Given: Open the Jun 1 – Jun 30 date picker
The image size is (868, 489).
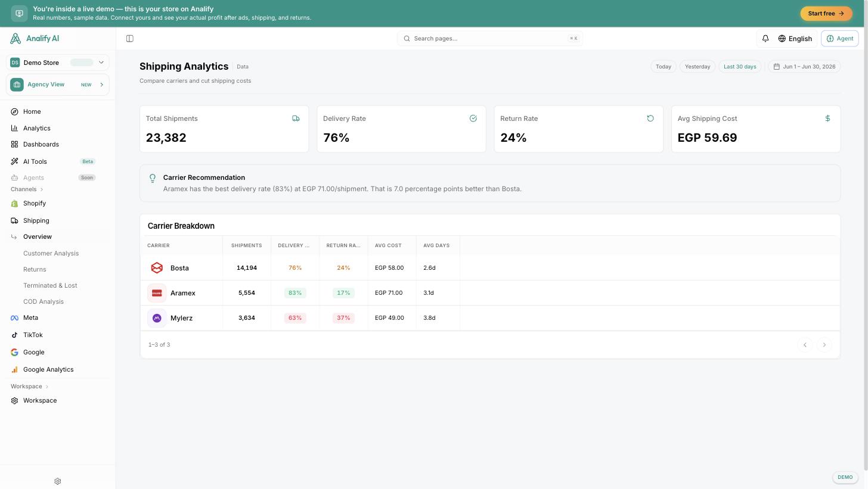Looking at the screenshot, I should coord(804,67).
